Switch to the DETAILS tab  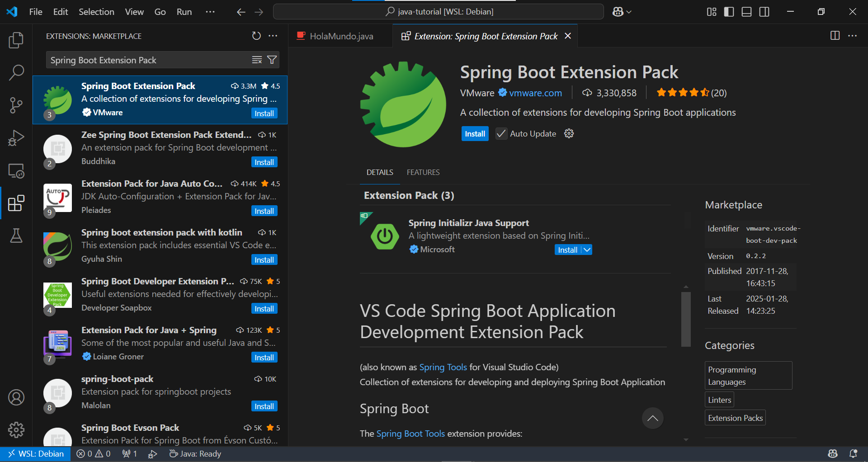coord(380,172)
